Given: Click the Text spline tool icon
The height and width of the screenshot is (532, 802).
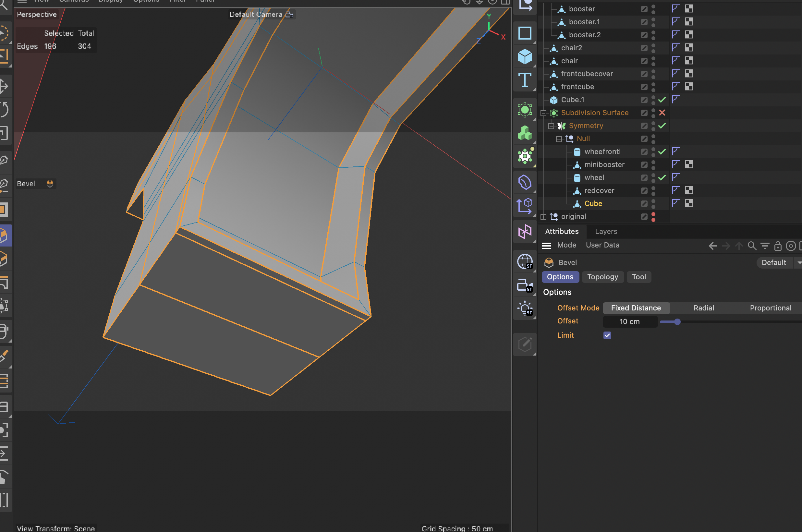Looking at the screenshot, I should tap(525, 80).
